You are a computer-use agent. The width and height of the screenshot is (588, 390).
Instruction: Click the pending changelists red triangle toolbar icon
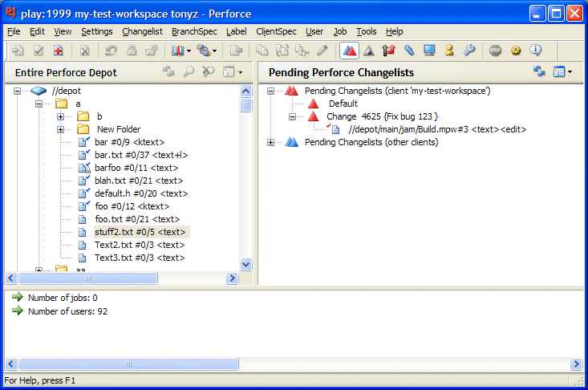(349, 51)
